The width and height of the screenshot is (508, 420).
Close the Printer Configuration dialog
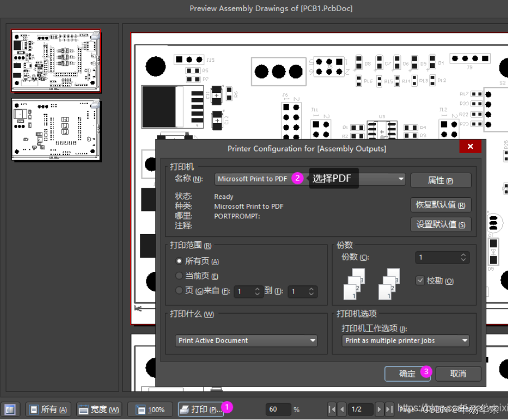pyautogui.click(x=470, y=146)
